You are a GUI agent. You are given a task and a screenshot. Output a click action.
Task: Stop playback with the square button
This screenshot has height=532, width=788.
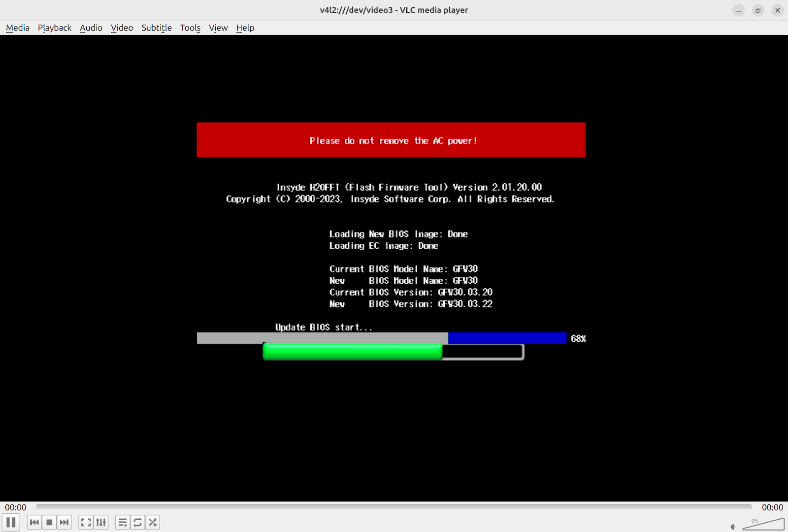coord(49,522)
